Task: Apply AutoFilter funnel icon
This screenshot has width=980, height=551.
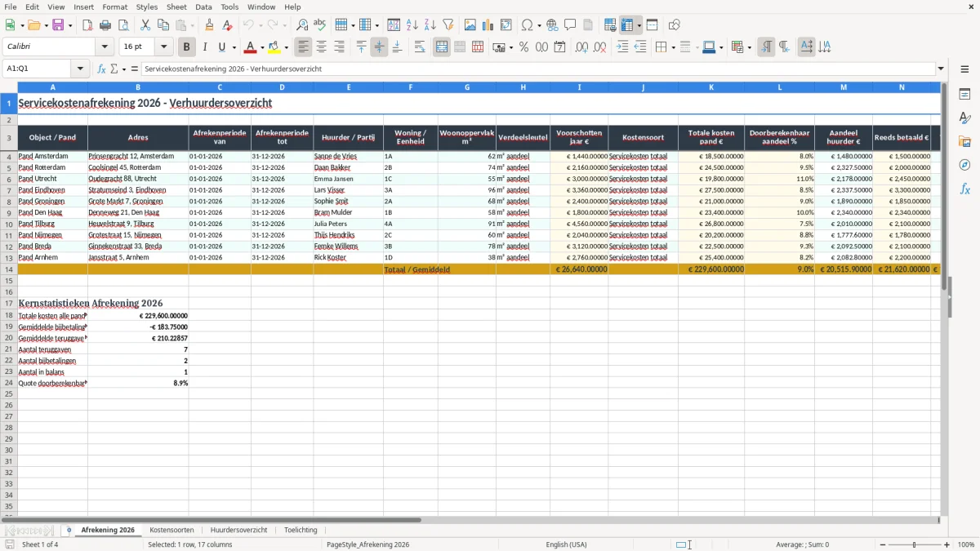Action: pos(448,25)
